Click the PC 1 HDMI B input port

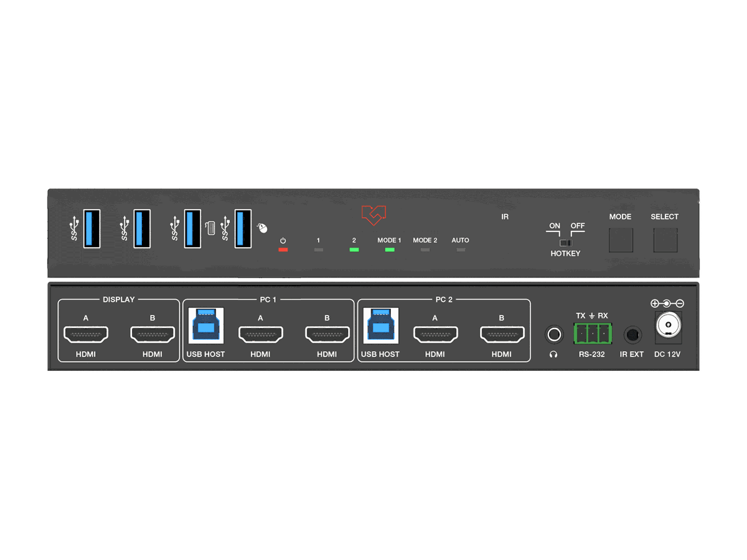(x=327, y=335)
